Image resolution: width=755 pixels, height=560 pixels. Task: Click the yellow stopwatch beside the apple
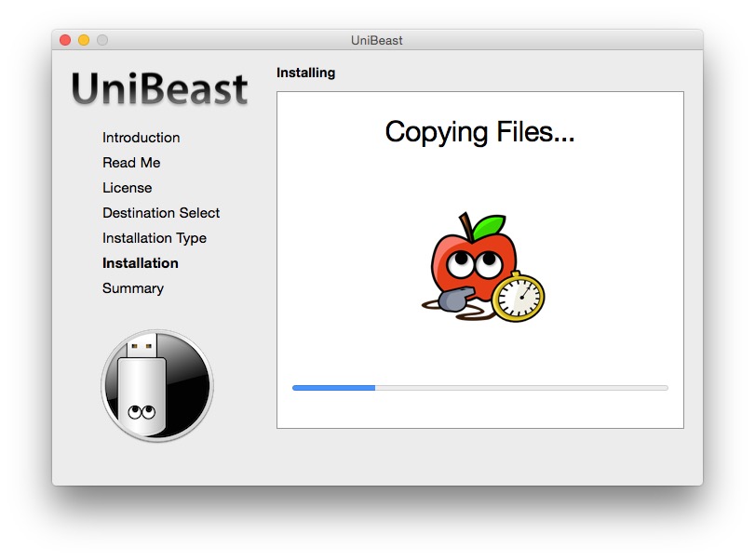[518, 297]
